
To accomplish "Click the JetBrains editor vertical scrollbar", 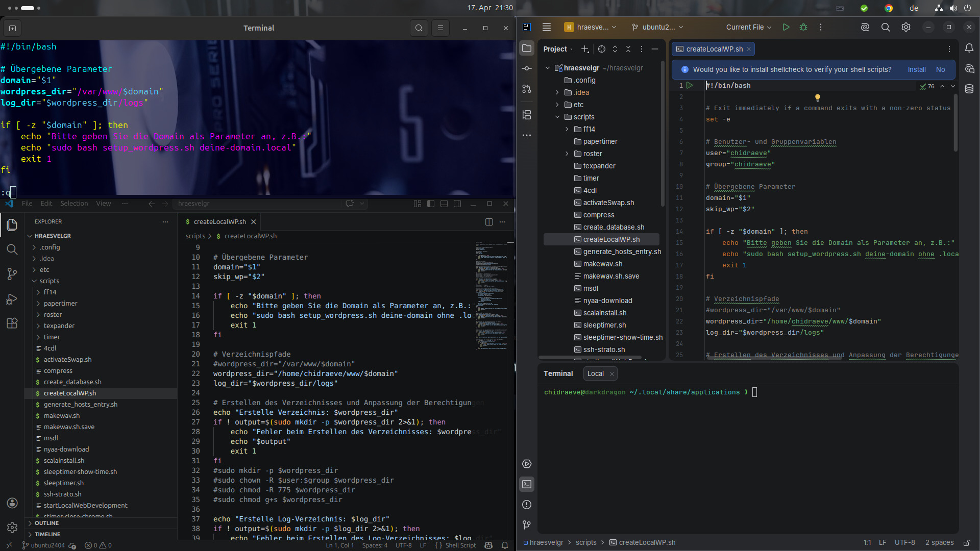I will point(955,122).
